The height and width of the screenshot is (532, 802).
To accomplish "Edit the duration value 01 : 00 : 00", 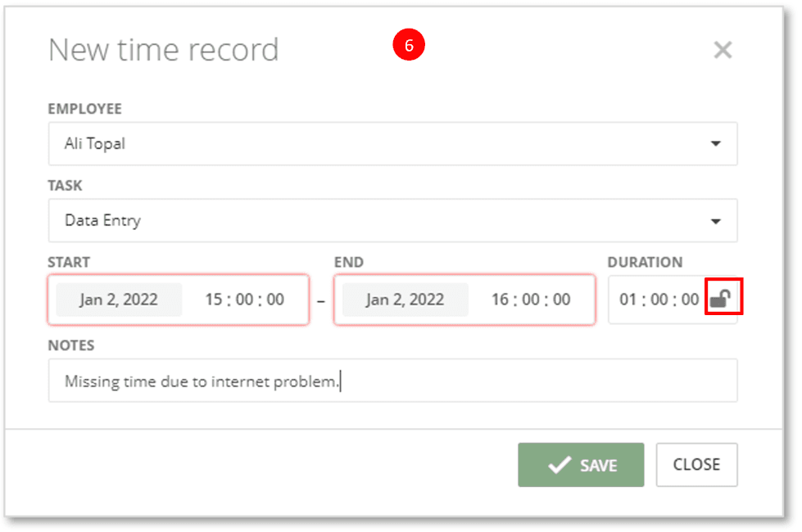I will click(x=659, y=300).
